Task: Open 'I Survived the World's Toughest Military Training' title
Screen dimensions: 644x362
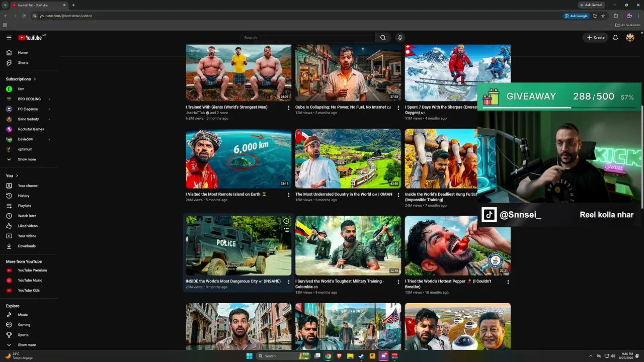Action: pyautogui.click(x=340, y=284)
